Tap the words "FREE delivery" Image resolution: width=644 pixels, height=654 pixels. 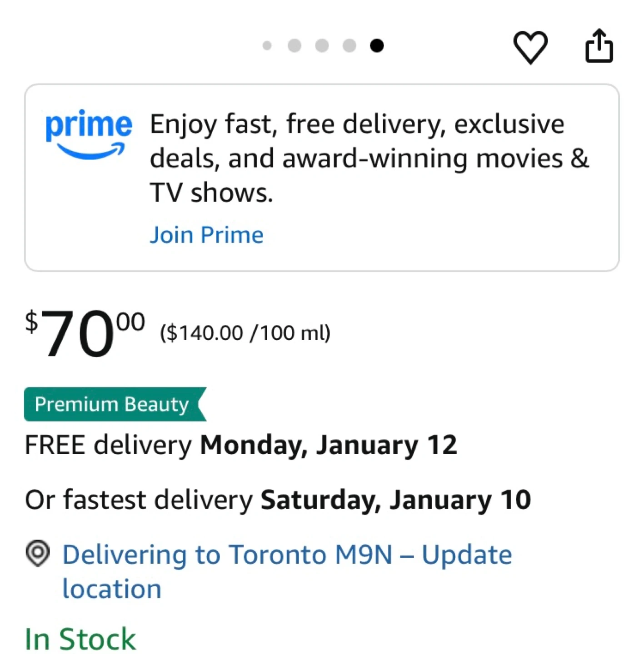[x=108, y=445]
